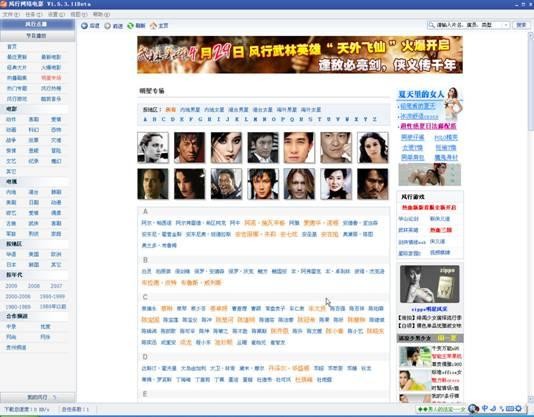534x417 pixels.
Task: Click the search (搜索) button
Action: point(521,25)
